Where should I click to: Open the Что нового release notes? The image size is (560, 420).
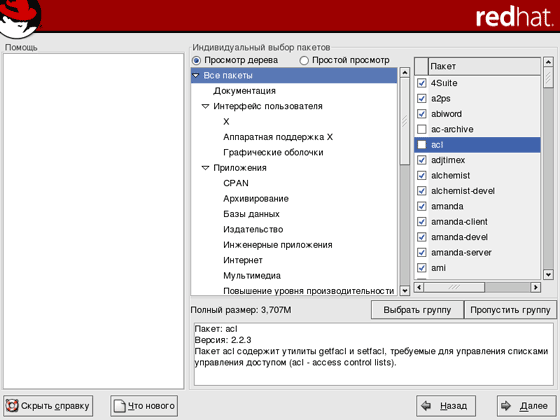(x=144, y=406)
